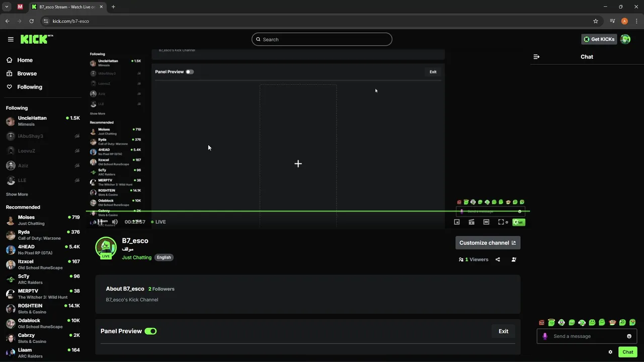
Task: Click the green stream progress bar
Action: pos(308,211)
